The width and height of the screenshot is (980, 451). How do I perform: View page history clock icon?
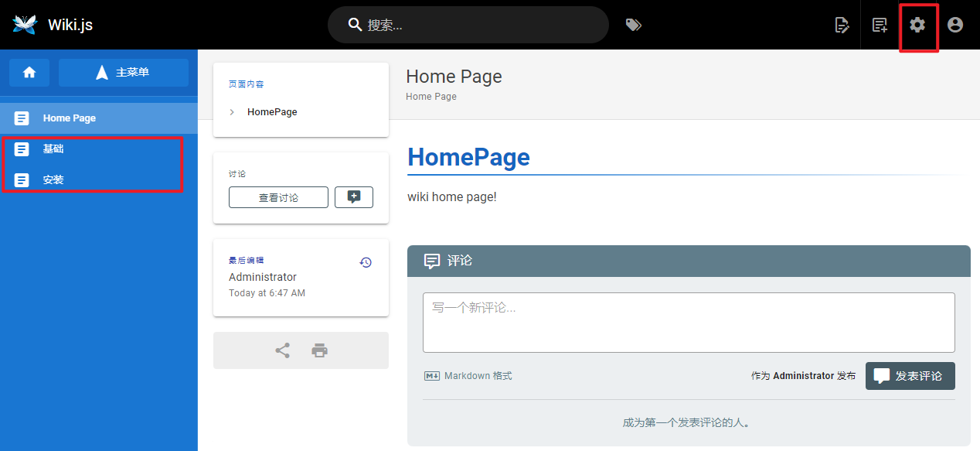coord(366,262)
